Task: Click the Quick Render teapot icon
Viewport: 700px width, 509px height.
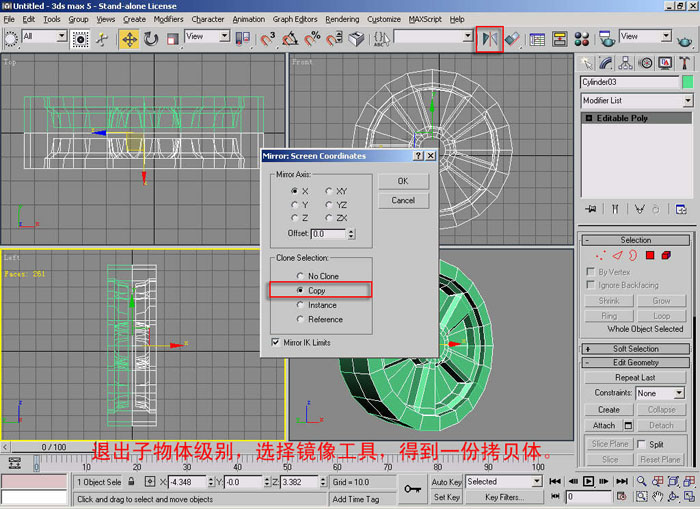Action: click(x=684, y=41)
